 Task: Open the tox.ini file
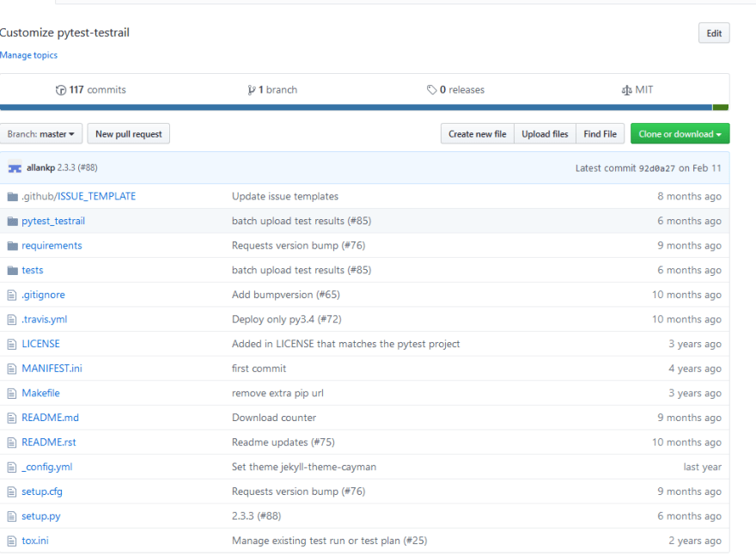(34, 541)
